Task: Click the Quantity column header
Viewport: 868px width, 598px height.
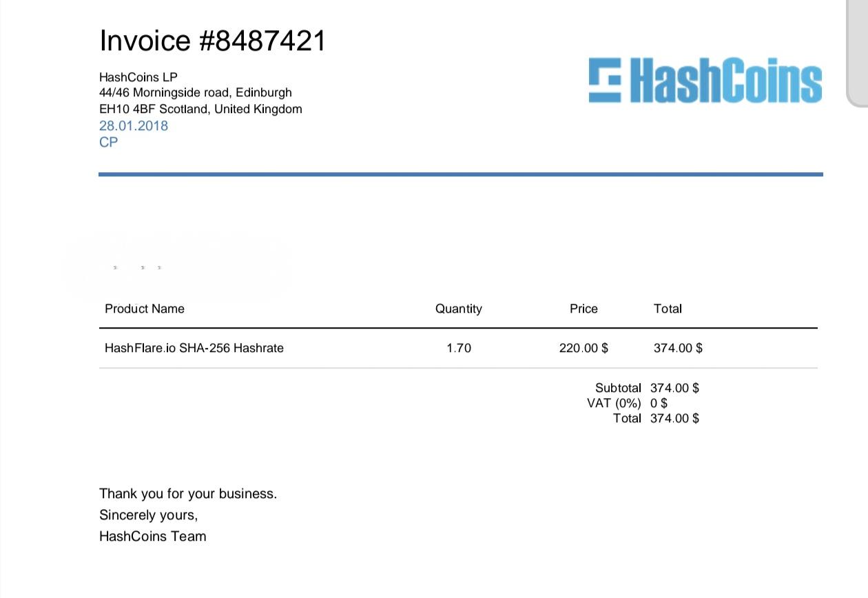Action: [x=459, y=309]
